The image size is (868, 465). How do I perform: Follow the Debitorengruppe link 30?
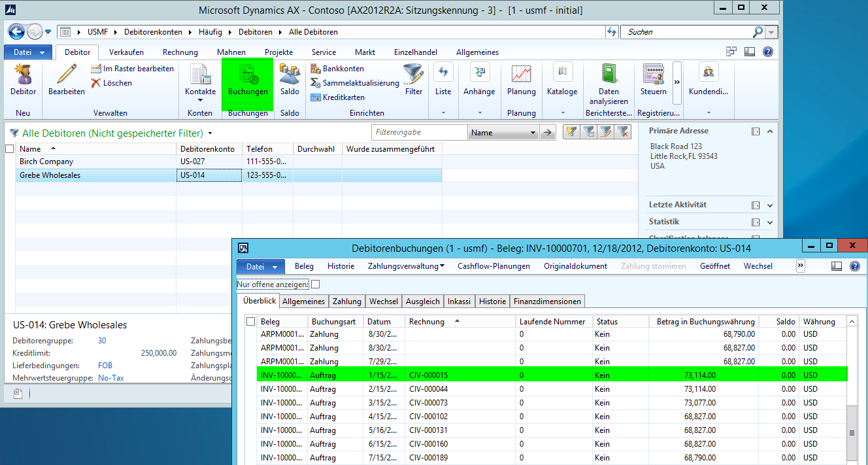[x=102, y=341]
